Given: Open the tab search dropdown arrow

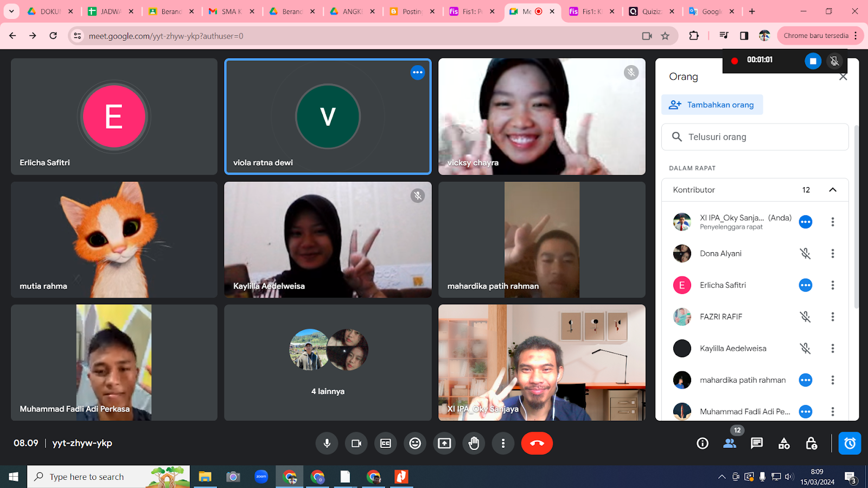Looking at the screenshot, I should 11,11.
